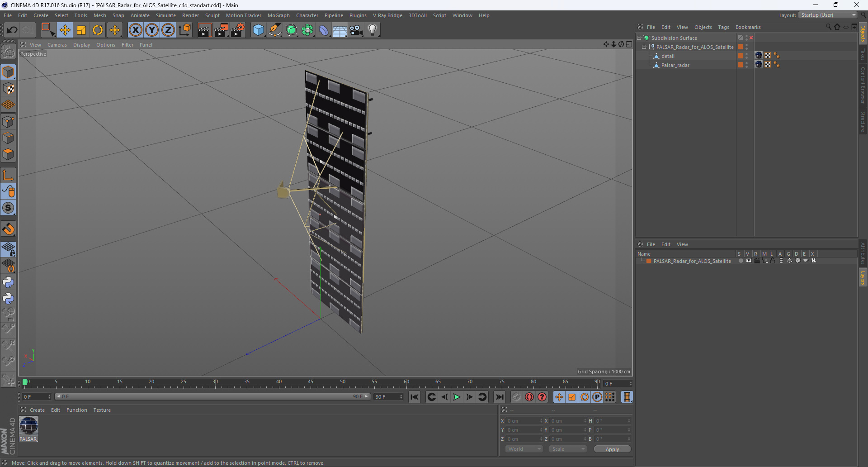Play the animation forward

[x=457, y=397]
